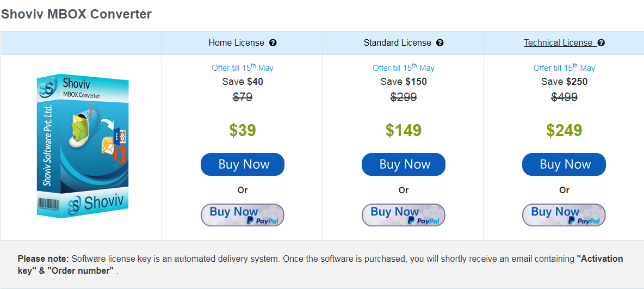Click the Home License offer date text

tap(243, 68)
